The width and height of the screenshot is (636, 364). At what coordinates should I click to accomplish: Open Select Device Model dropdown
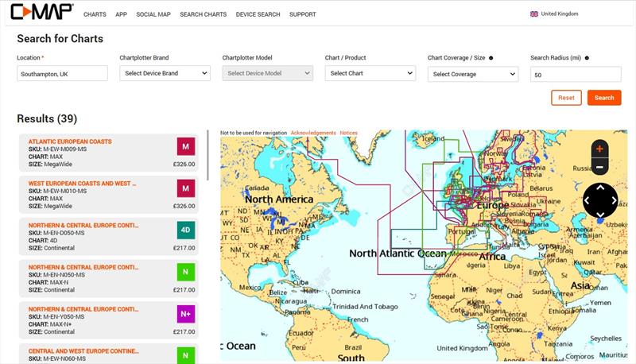tap(268, 73)
